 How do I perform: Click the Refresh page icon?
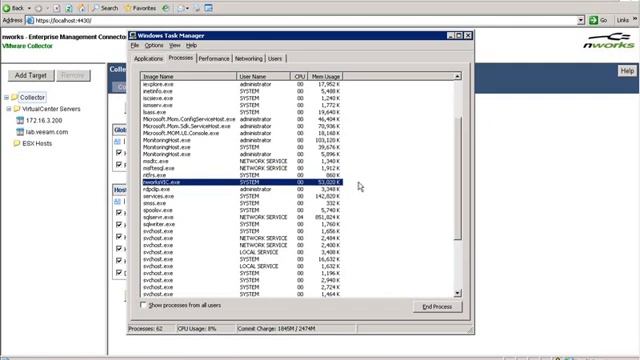[69, 8]
